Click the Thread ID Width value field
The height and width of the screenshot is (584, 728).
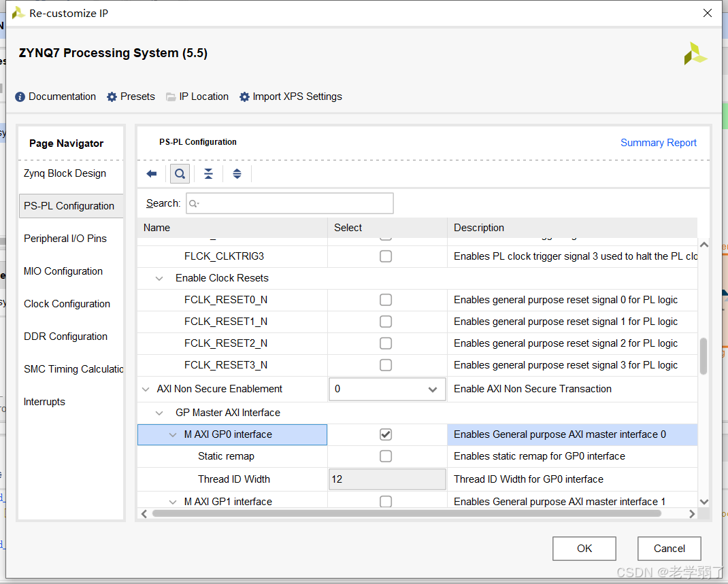pyautogui.click(x=387, y=479)
